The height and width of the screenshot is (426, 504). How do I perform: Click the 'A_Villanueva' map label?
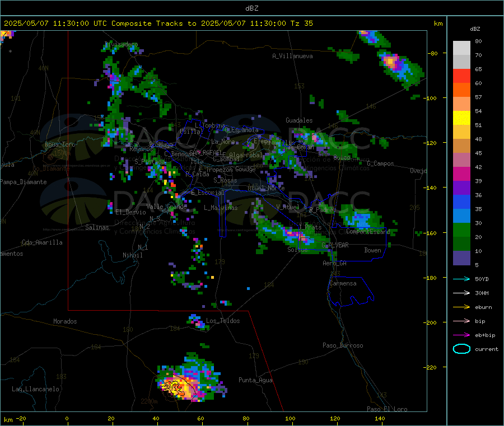[x=292, y=56]
